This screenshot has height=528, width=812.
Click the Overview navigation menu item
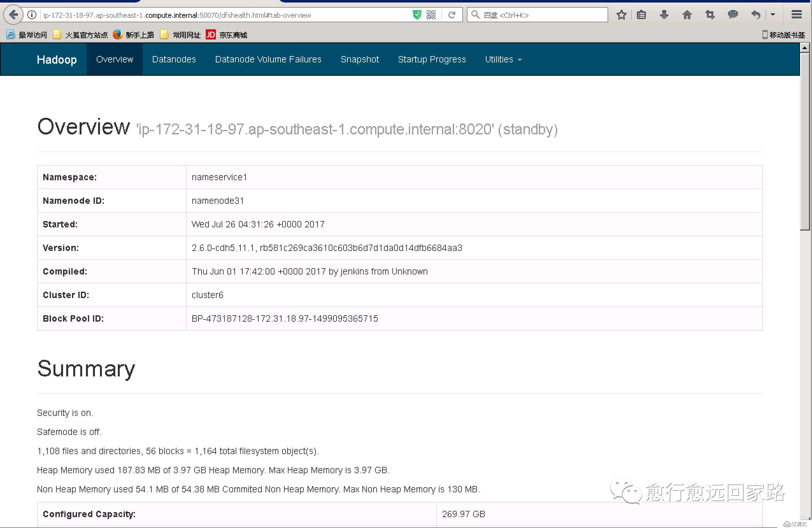click(114, 59)
